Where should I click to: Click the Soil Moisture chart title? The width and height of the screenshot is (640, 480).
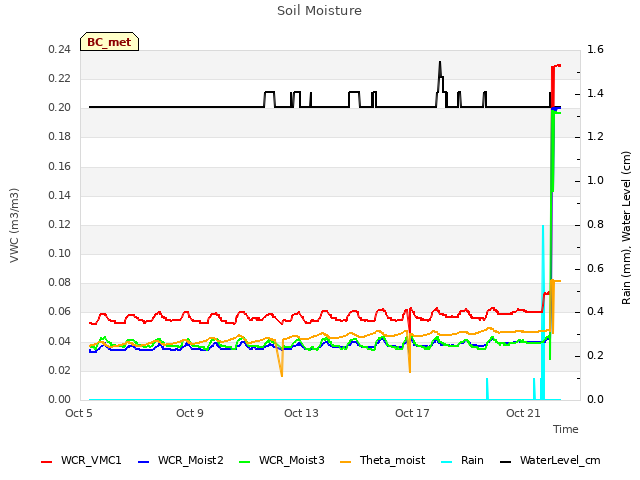coord(319,11)
